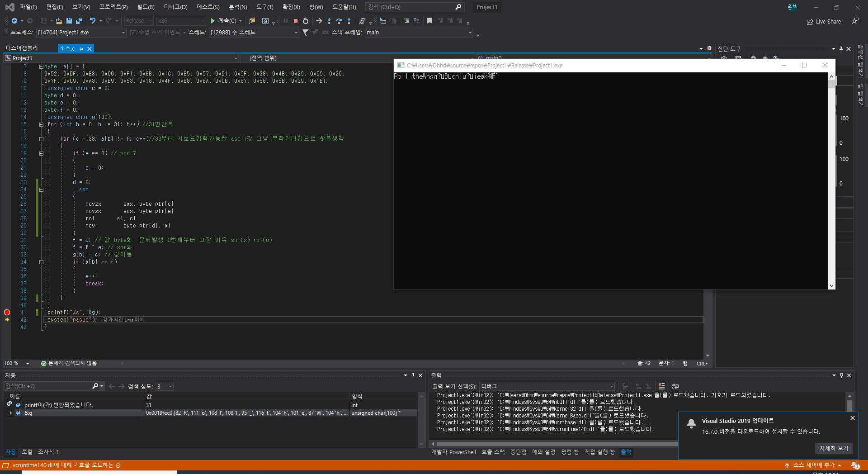This screenshot has height=474, width=868.
Task: Toggle word wrap in output panel
Action: click(x=675, y=386)
